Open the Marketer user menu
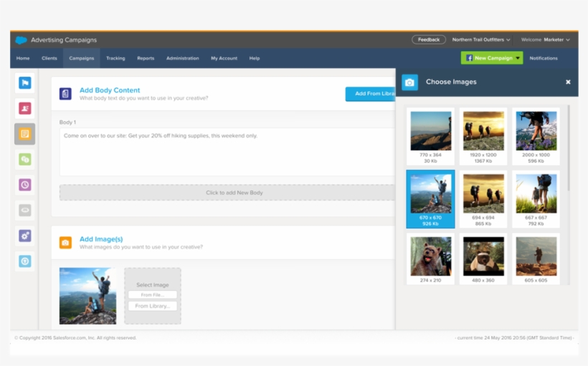The height and width of the screenshot is (366, 588). pos(557,39)
